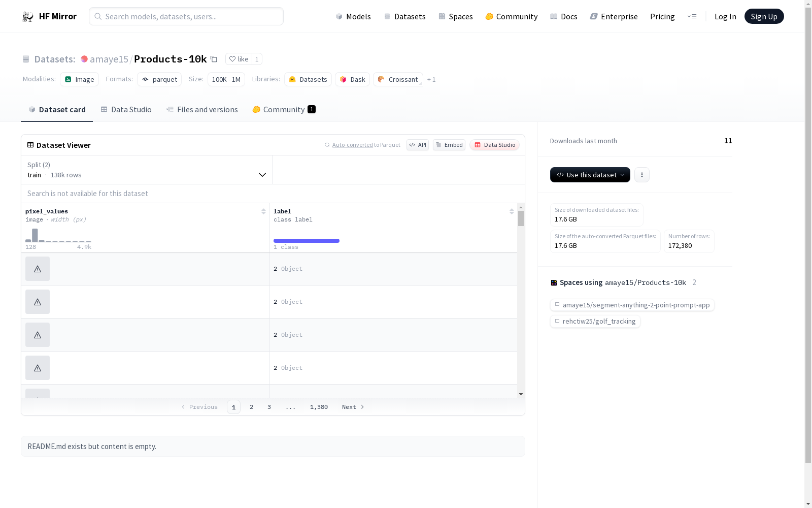Open the extra navigation menu icon
The image size is (812, 508).
click(692, 17)
